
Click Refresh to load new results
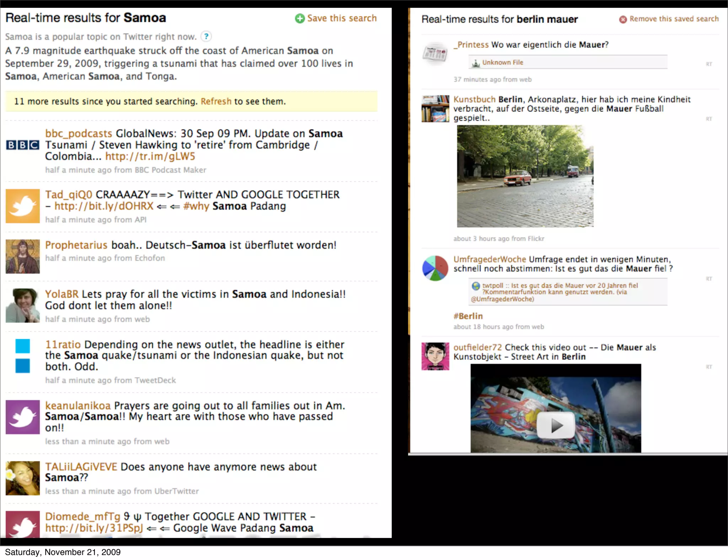[216, 102]
